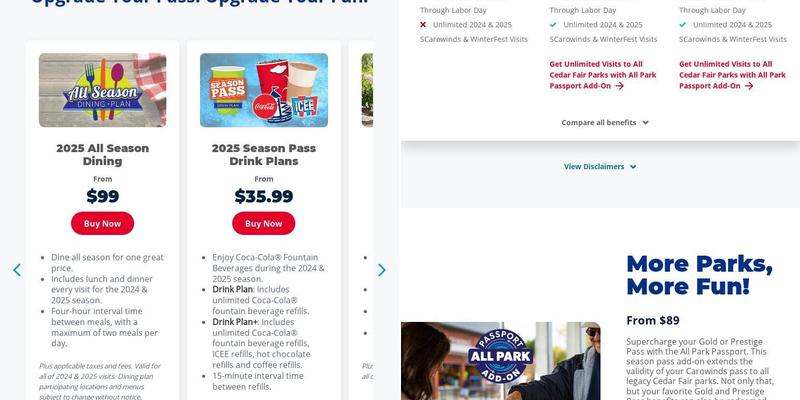The height and width of the screenshot is (400, 800).
Task: Click the partially visible third card image
Action: pyautogui.click(x=367, y=90)
